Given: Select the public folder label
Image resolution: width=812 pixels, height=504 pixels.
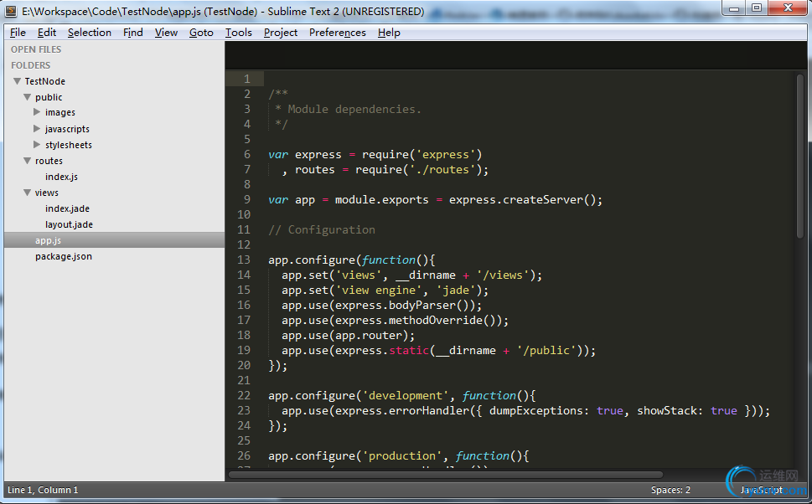Looking at the screenshot, I should click(49, 97).
